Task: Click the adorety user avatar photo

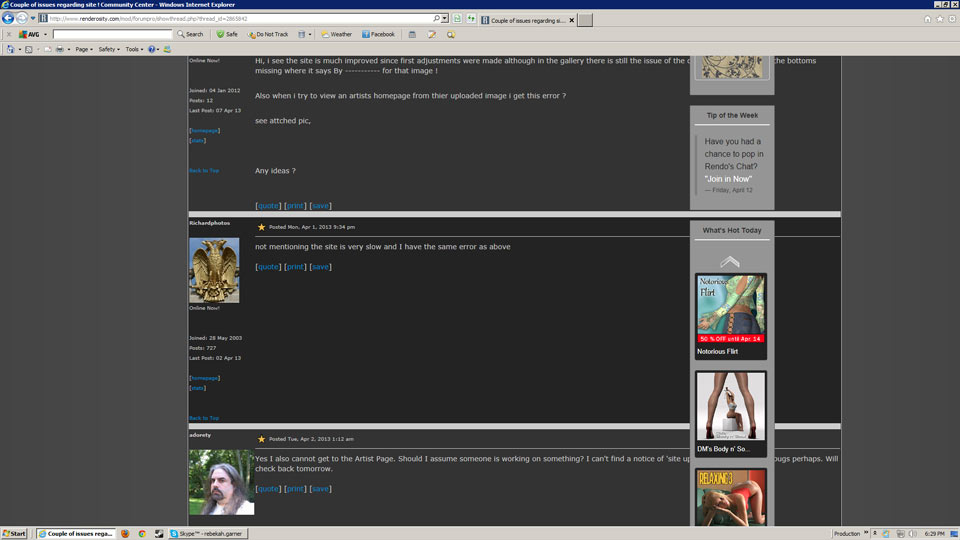Action: pyautogui.click(x=222, y=482)
